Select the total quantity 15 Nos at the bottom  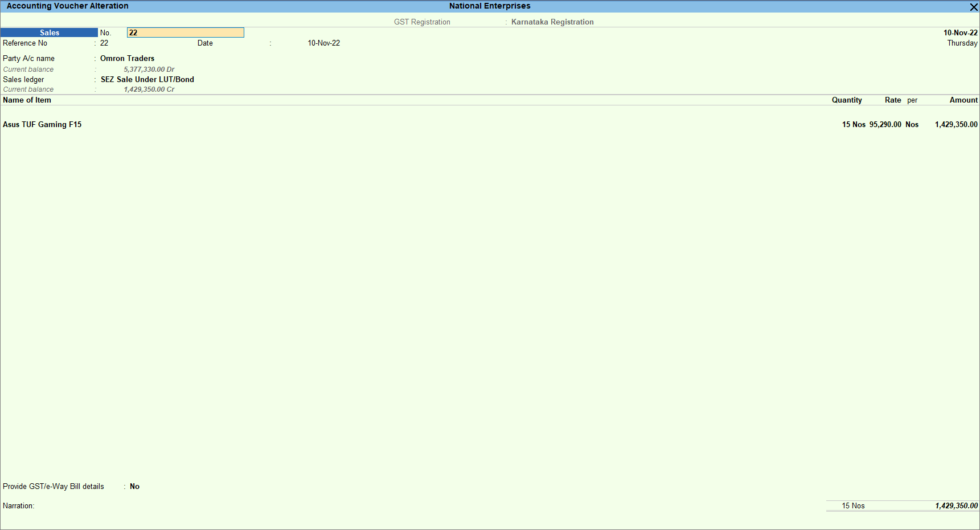click(x=853, y=506)
